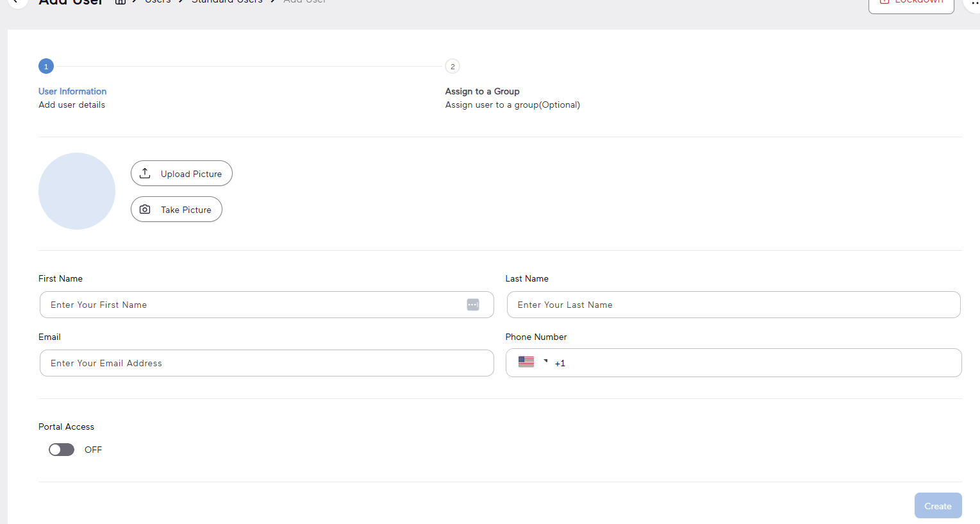The height and width of the screenshot is (524, 980).
Task: Select the User Information step
Action: coord(72,91)
